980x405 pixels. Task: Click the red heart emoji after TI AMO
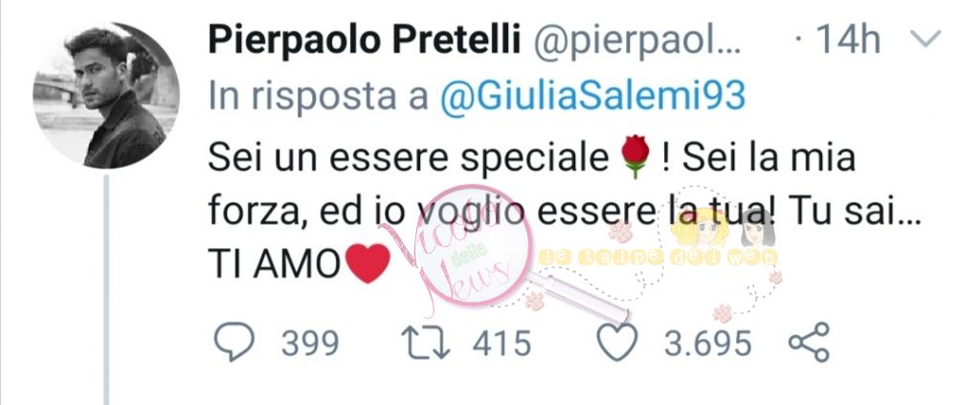[x=367, y=263]
